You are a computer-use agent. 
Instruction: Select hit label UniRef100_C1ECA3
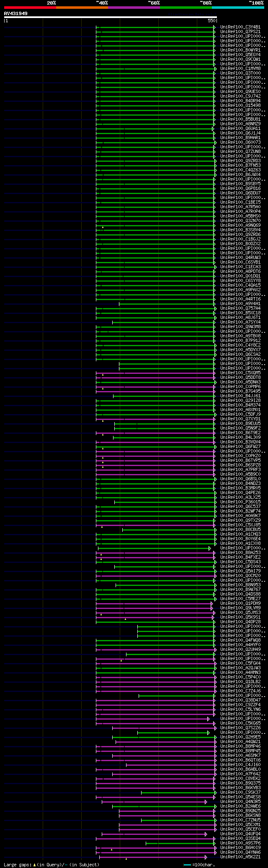[240, 267]
